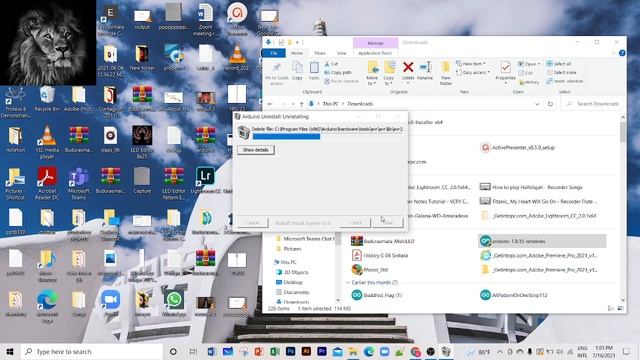This screenshot has width=640, height=360.
Task: Select the History G 06 Sinhala PDF
Action: coord(380,256)
